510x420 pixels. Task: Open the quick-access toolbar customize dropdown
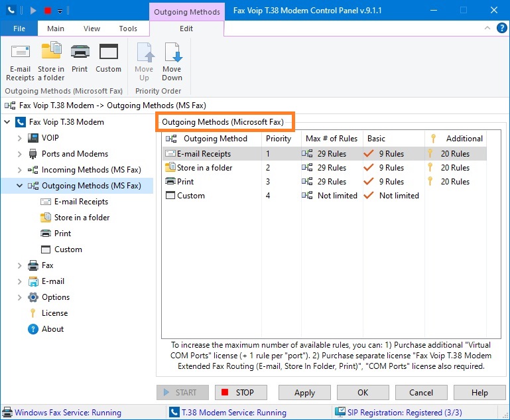pos(60,11)
